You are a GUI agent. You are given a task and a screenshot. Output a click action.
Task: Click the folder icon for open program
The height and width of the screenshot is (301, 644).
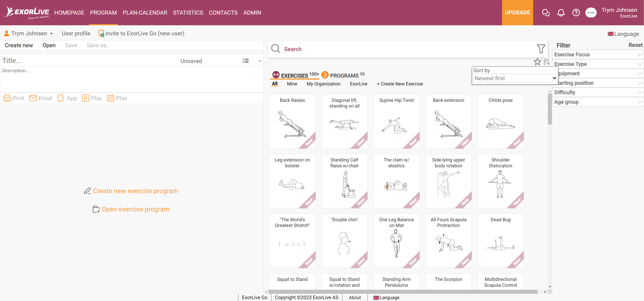coord(96,209)
